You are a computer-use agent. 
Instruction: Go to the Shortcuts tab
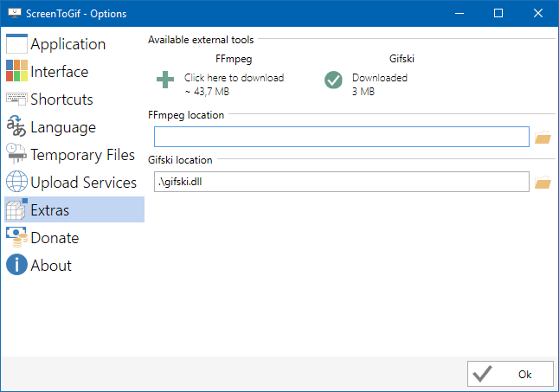pos(74,99)
